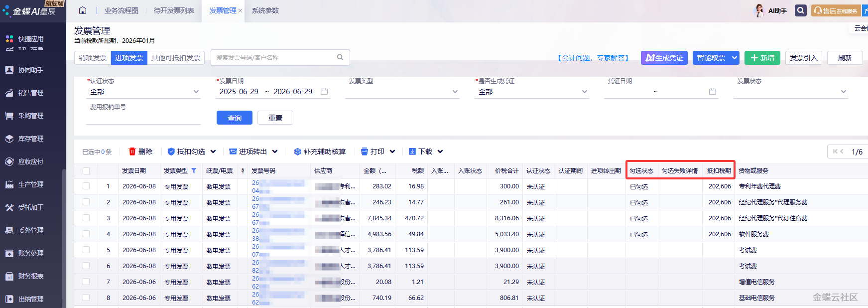This screenshot has height=308, width=868.
Task: Click the 查询 button
Action: click(x=235, y=118)
